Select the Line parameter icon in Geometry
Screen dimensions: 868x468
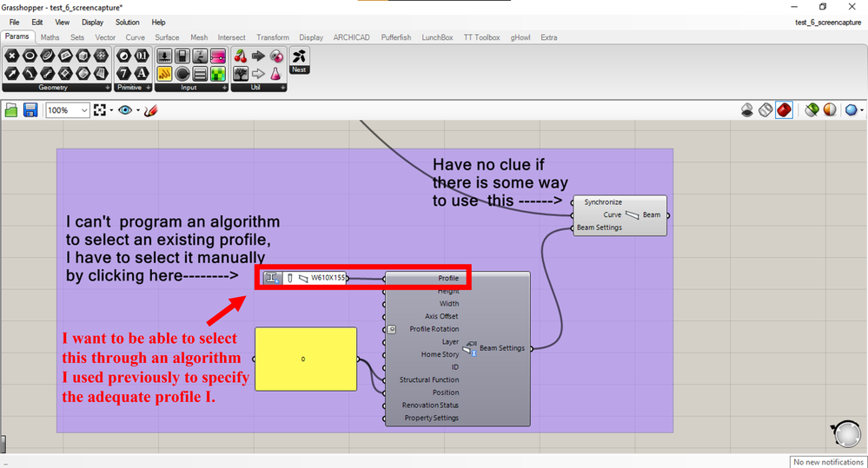click(48, 73)
